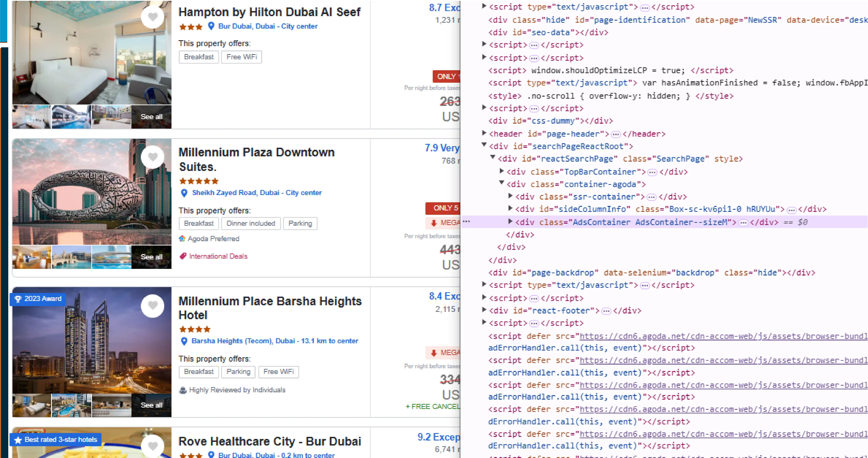Click the Highly Reviewed by Individuals person icon
The image size is (868, 458).
(x=183, y=390)
